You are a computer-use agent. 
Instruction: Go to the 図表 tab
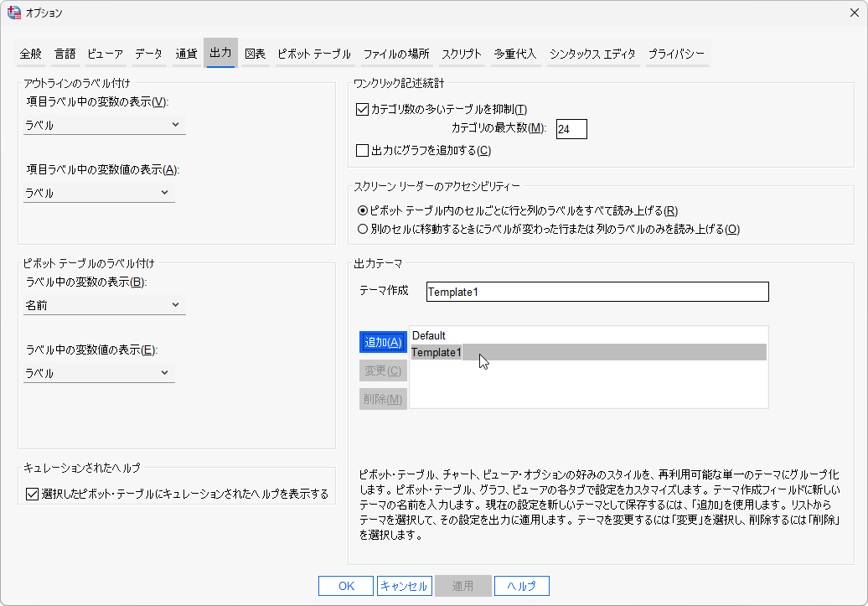coord(255,54)
